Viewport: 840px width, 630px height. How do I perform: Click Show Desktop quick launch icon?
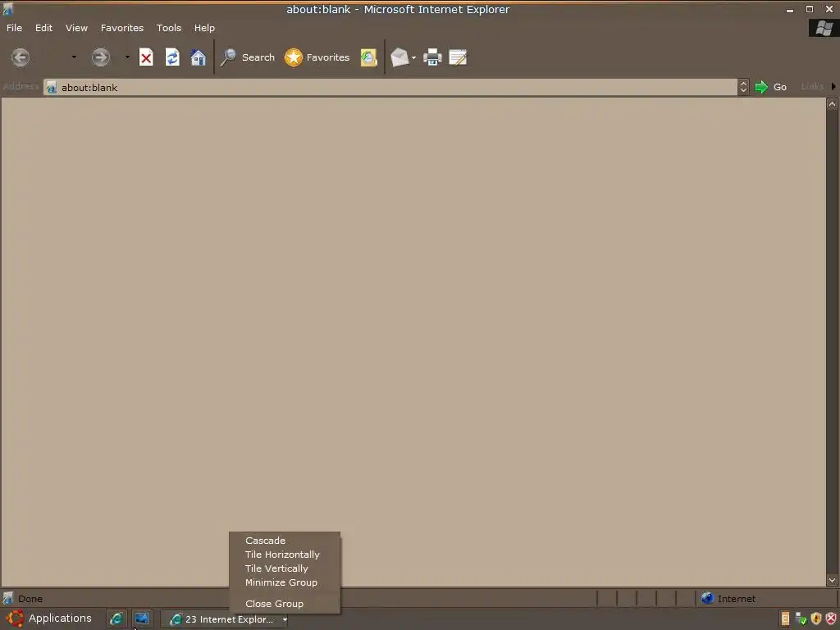pyautogui.click(x=142, y=619)
